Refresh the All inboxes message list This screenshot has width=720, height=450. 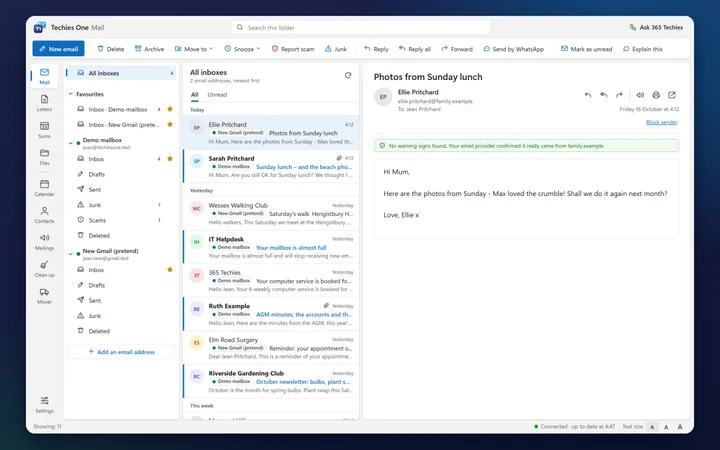tap(348, 75)
